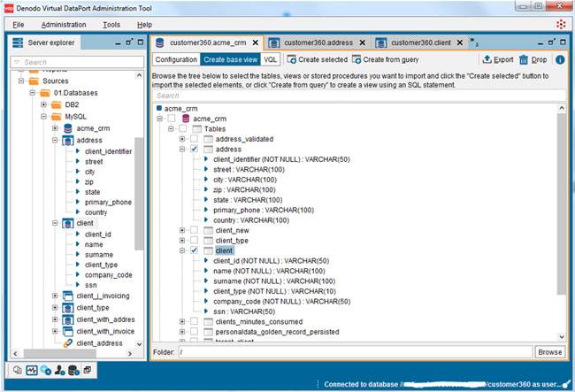Click the Denodo logo dots icon

pos(561,25)
